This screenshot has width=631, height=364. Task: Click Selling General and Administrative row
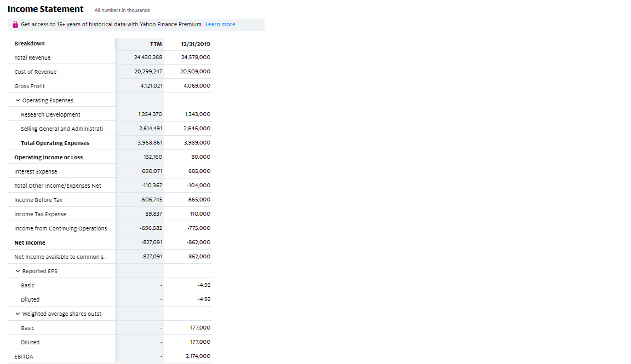(x=110, y=129)
